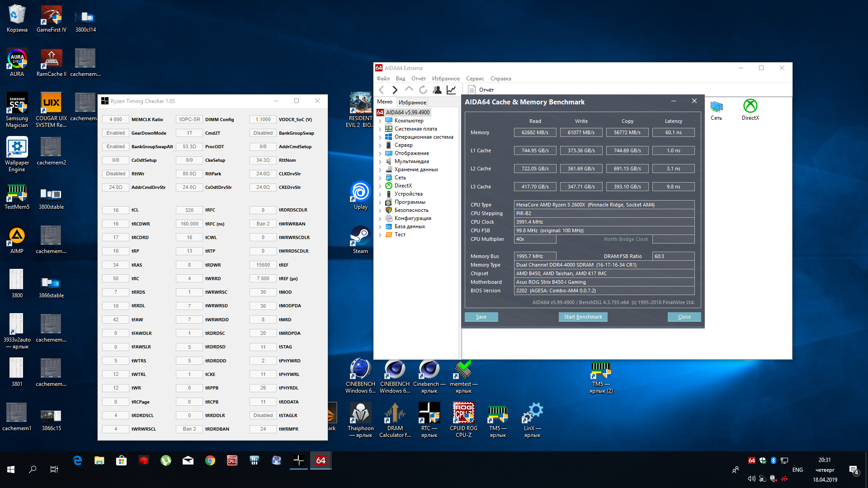Expand the Системная плата tree node
This screenshot has height=488, width=868.
tap(380, 129)
